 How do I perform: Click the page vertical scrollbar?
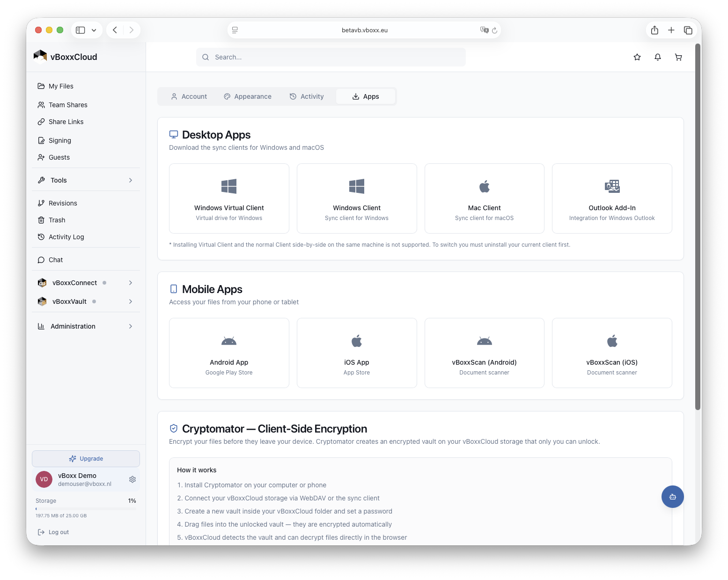[698, 227]
